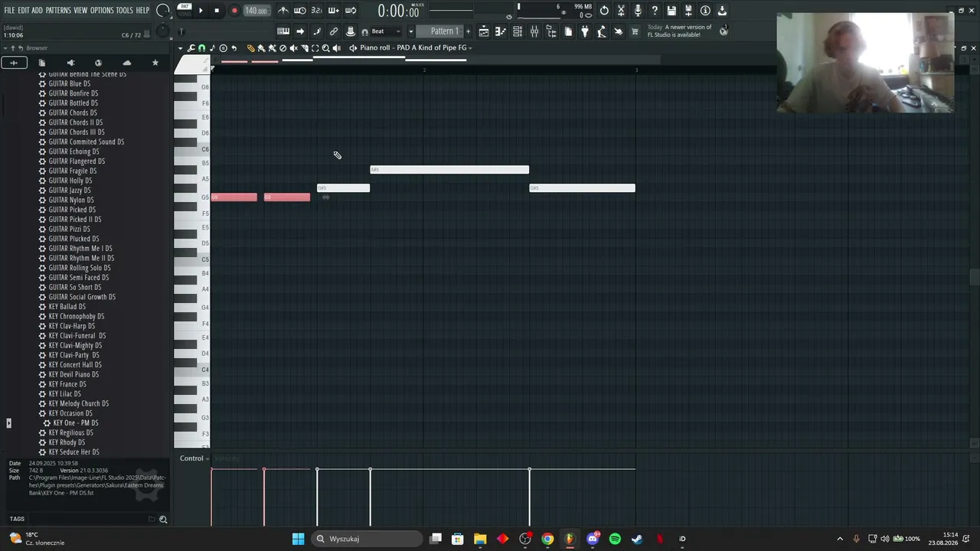Show the plugin picker plug icon
The height and width of the screenshot is (551, 980).
[x=585, y=31]
